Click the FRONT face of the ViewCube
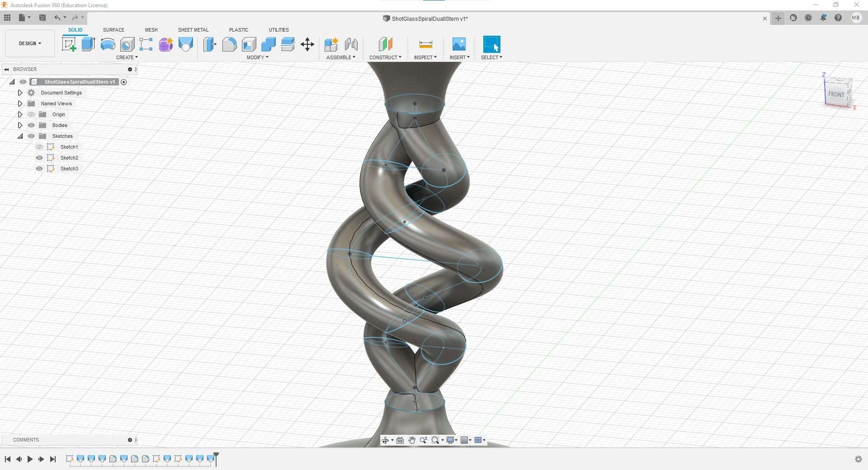The height and width of the screenshot is (470, 868). tap(836, 94)
